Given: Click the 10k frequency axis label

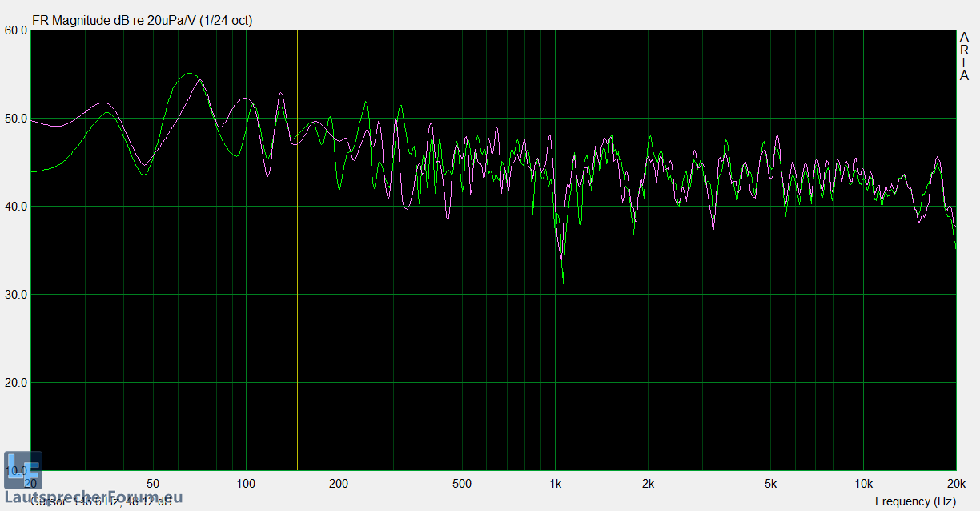Looking at the screenshot, I should click(x=863, y=484).
